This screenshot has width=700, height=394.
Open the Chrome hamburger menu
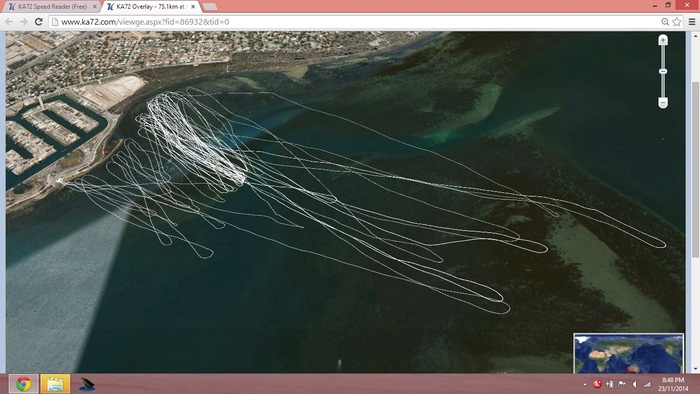pyautogui.click(x=692, y=22)
